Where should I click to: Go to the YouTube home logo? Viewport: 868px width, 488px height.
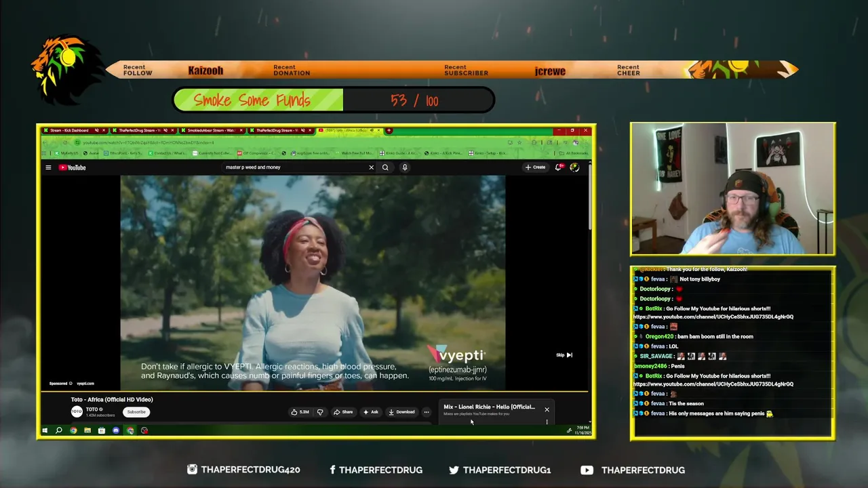click(72, 167)
